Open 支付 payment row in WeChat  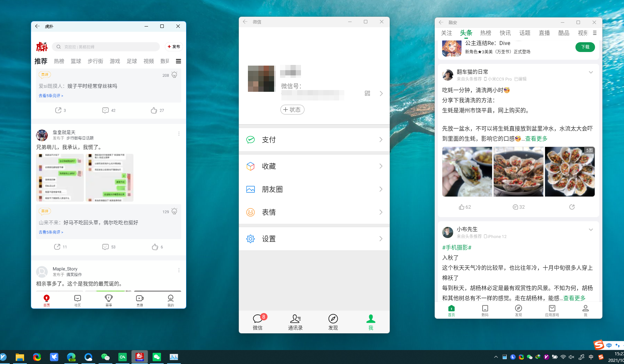click(314, 140)
